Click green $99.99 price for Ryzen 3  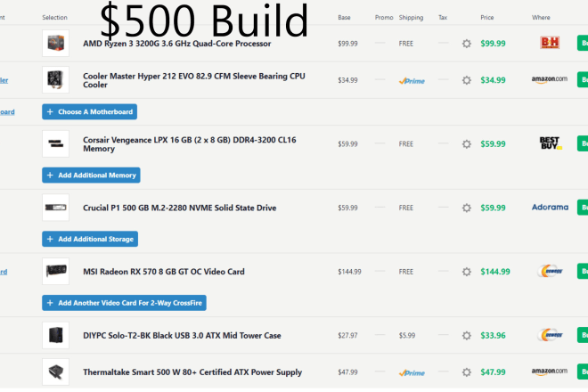[494, 44]
